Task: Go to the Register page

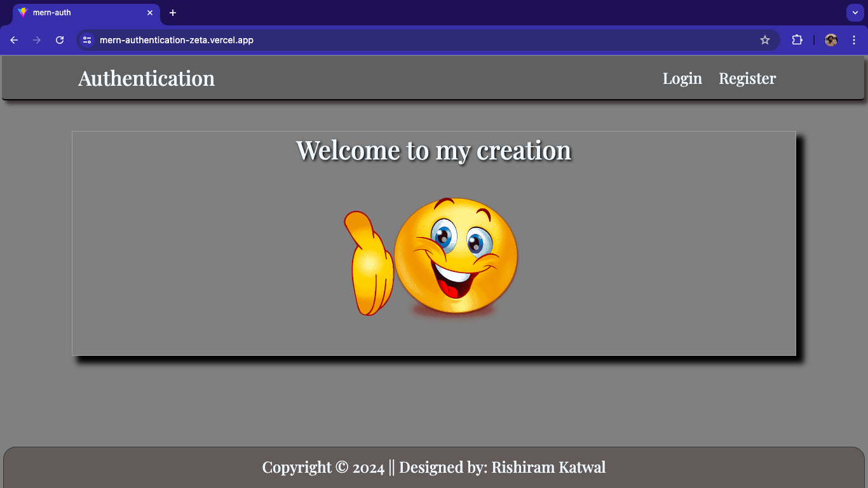Action: point(747,78)
